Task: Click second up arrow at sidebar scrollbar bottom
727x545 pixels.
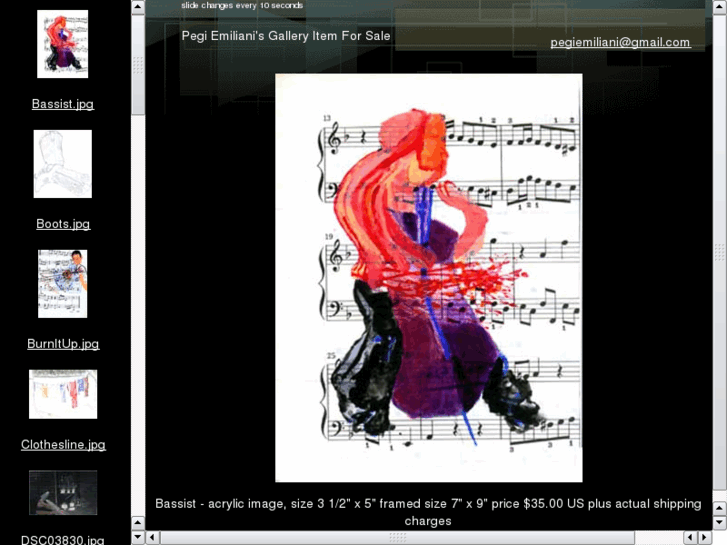Action: (138, 524)
